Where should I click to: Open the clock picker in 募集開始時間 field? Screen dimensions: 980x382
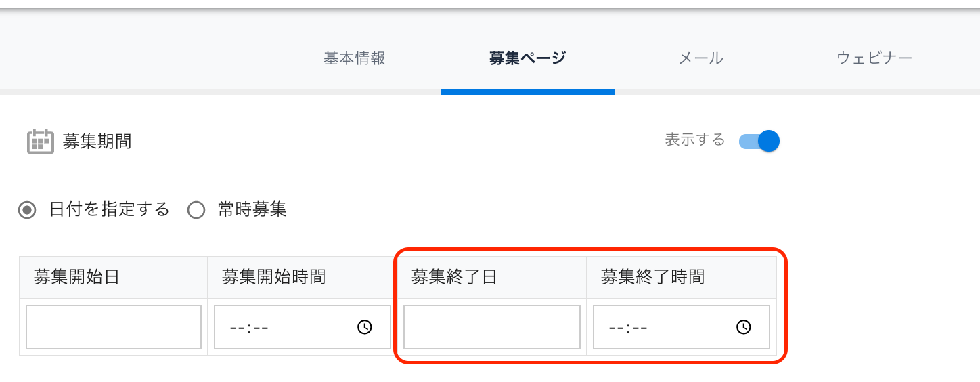click(365, 327)
